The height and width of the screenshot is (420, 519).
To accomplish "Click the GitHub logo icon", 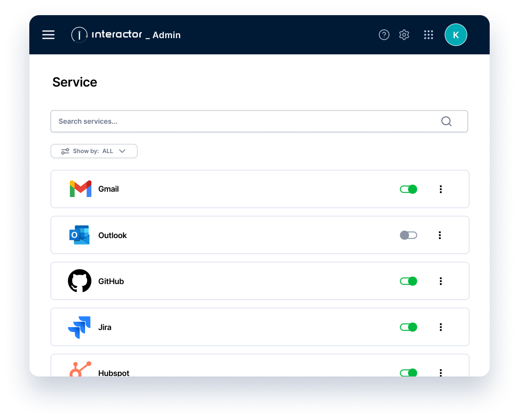I will point(80,281).
